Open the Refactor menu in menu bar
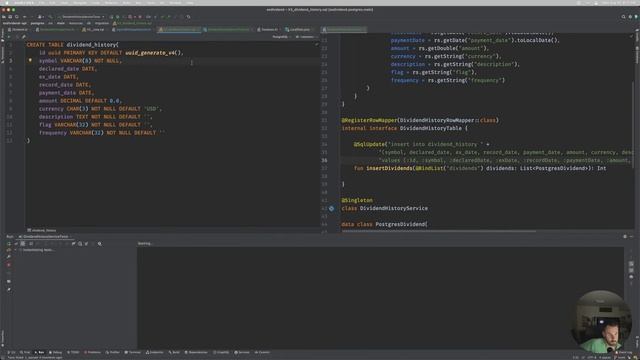The image size is (640, 360). (111, 3)
